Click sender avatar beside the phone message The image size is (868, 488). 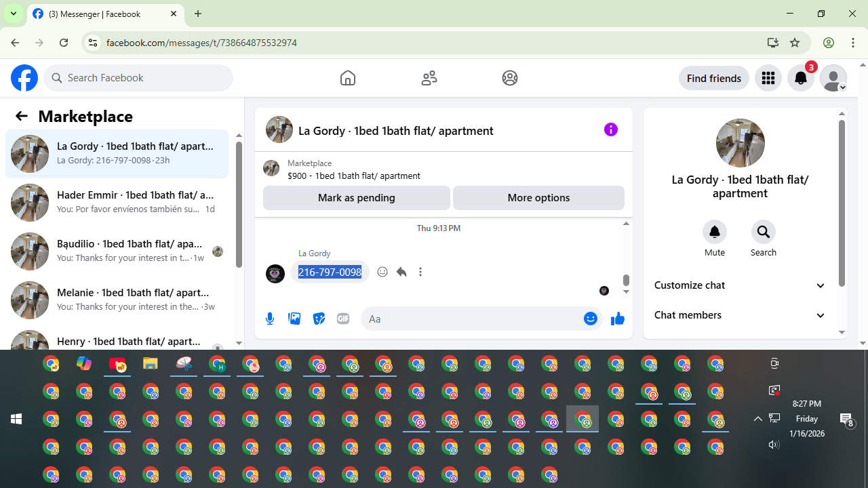[275, 274]
